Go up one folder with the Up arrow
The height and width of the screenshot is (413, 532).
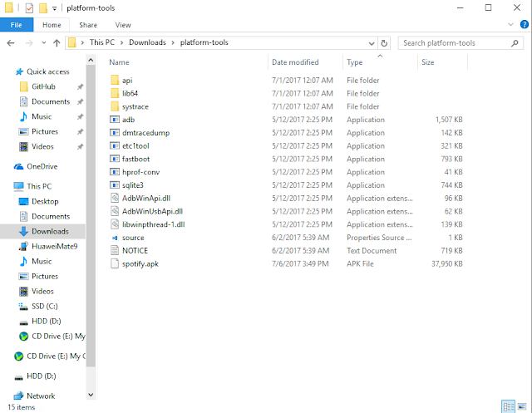pos(57,43)
